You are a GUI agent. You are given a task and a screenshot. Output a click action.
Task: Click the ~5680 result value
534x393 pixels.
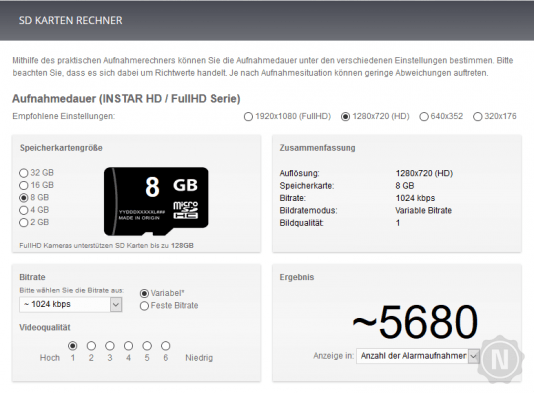click(x=415, y=322)
